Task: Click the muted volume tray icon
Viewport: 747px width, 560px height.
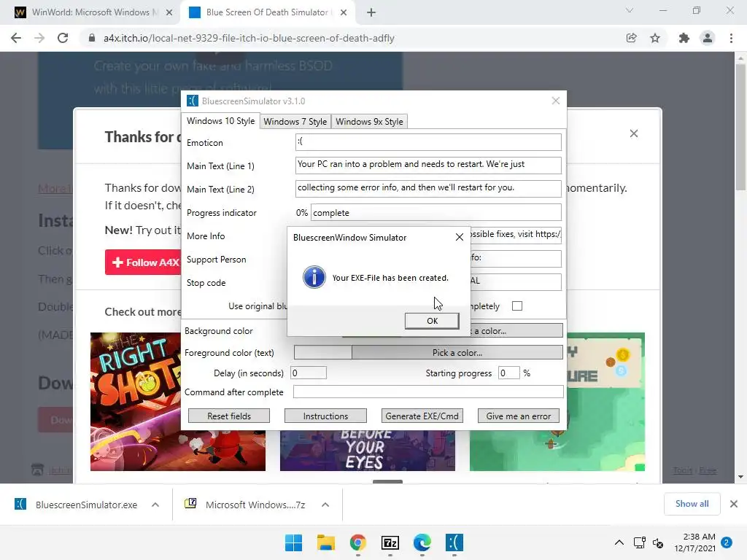Action: [x=658, y=542]
